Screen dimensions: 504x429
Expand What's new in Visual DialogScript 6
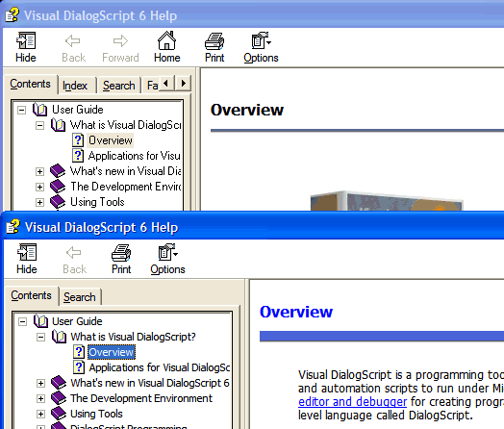click(x=40, y=384)
